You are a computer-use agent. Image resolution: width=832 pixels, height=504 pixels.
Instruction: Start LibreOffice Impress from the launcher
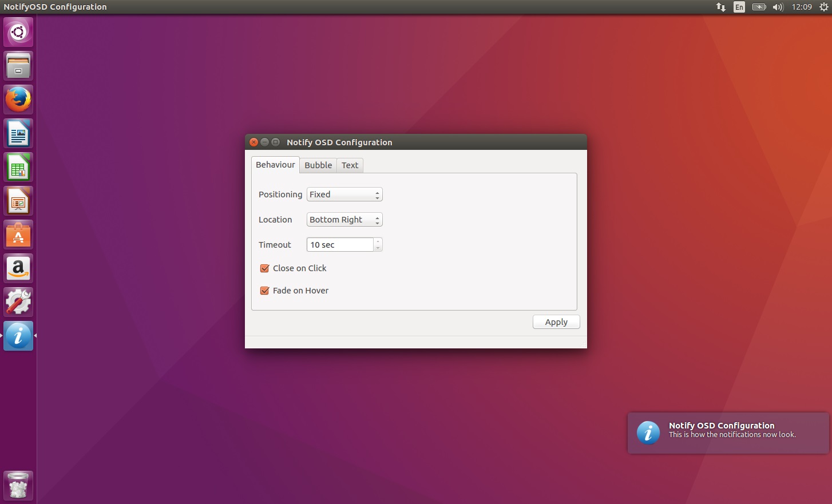(18, 201)
